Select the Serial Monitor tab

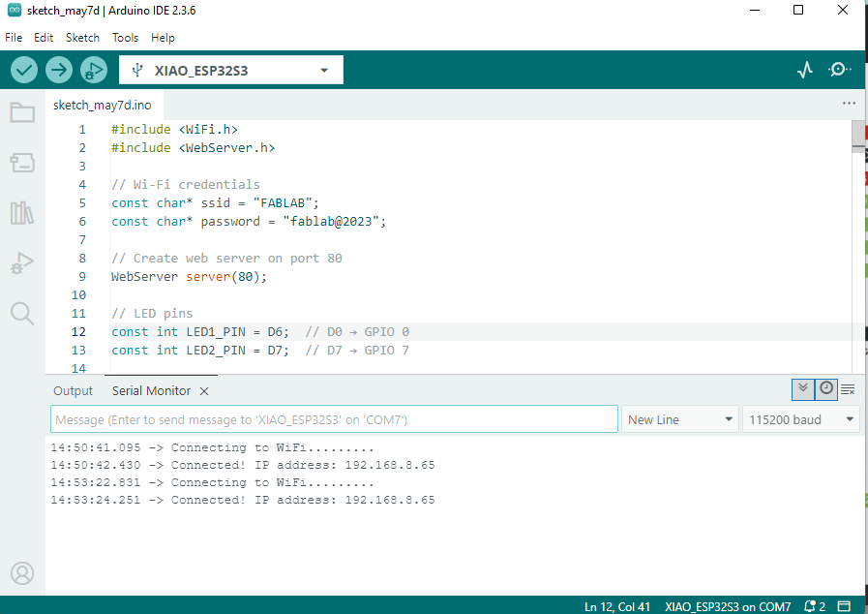(x=151, y=390)
